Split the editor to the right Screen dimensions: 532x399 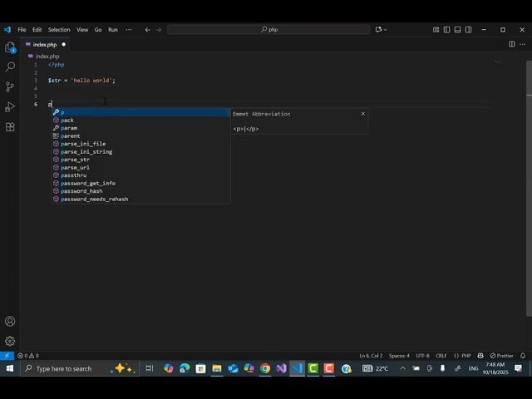(x=512, y=44)
